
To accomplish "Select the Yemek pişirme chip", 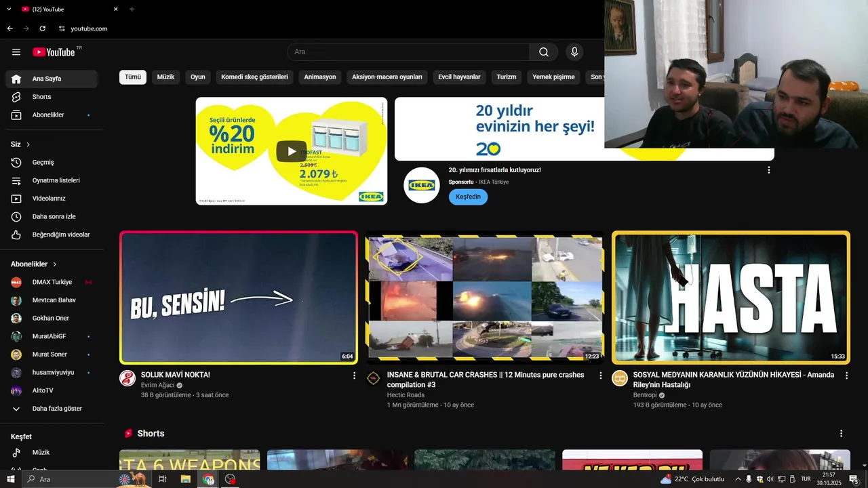I will point(553,77).
